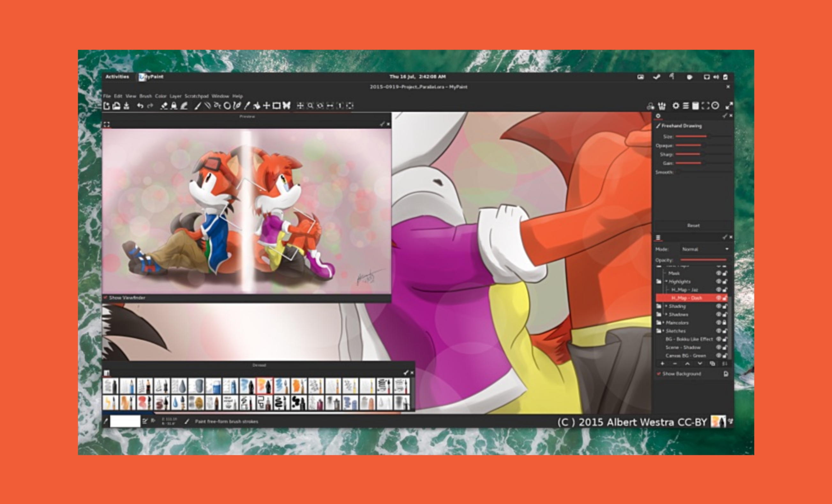Click the Save file toolbar icon
The width and height of the screenshot is (832, 504).
click(126, 106)
